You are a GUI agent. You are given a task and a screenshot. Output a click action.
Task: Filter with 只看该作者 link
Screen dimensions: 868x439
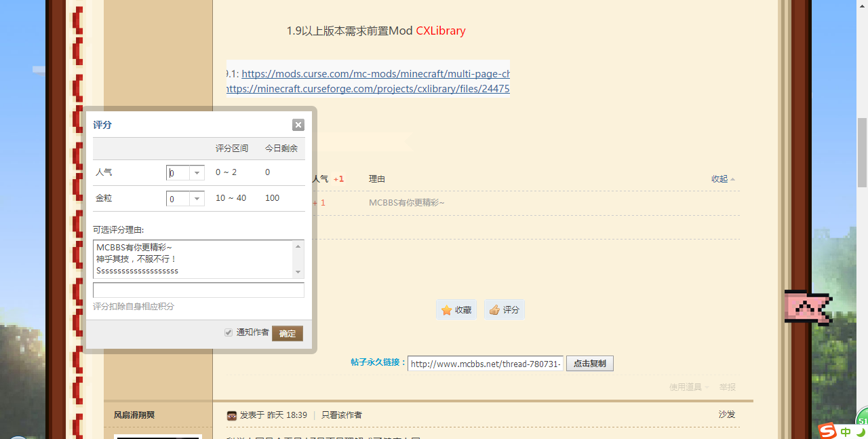(342, 415)
